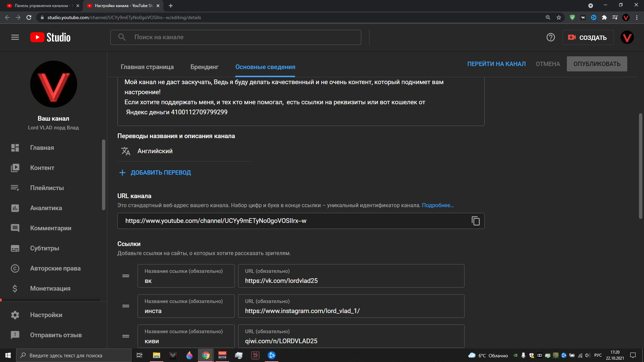Open the Create button menu
Screen dimensions: 644x362
pos(588,38)
